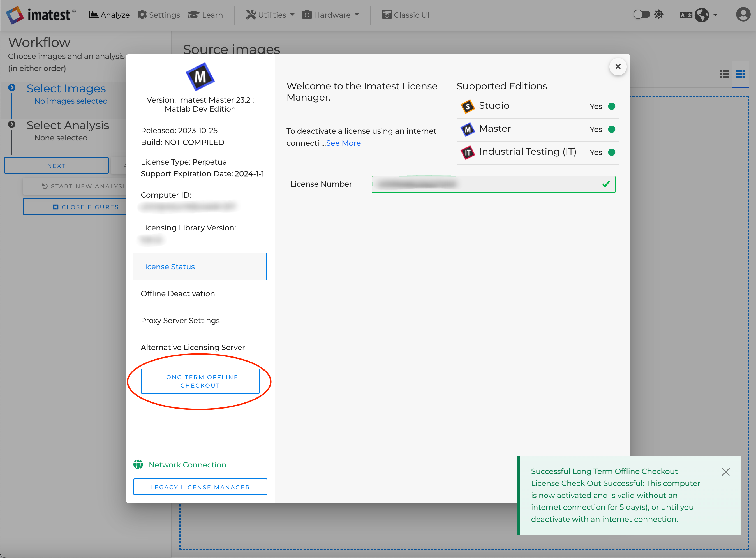Expand the Hardware dropdown
Viewport: 756px width, 558px height.
[x=331, y=15]
